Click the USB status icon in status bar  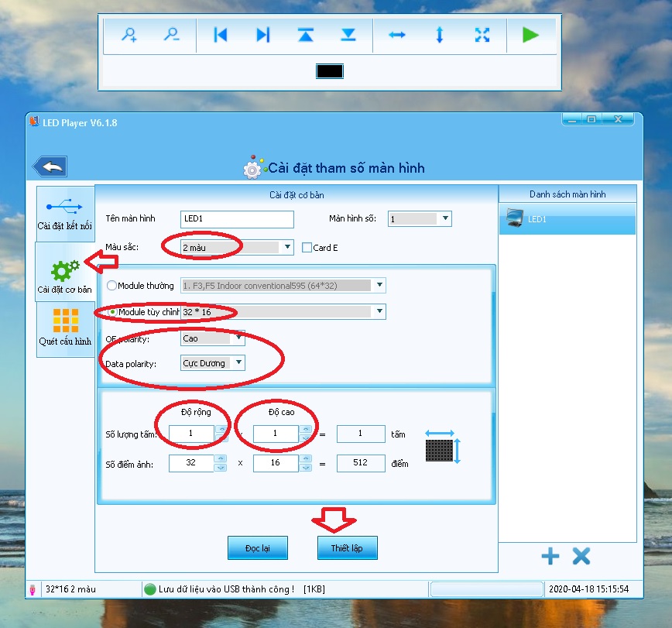coord(33,590)
